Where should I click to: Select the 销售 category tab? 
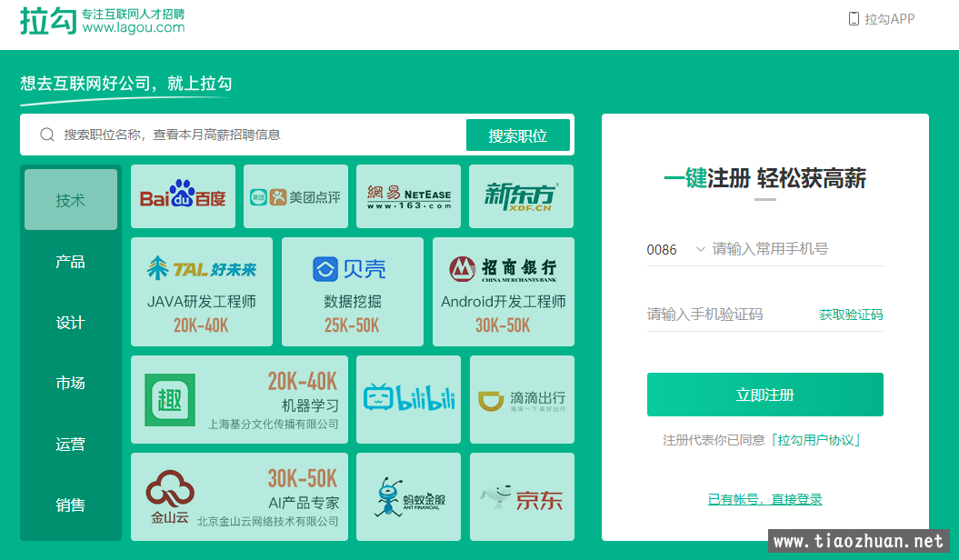[x=71, y=505]
